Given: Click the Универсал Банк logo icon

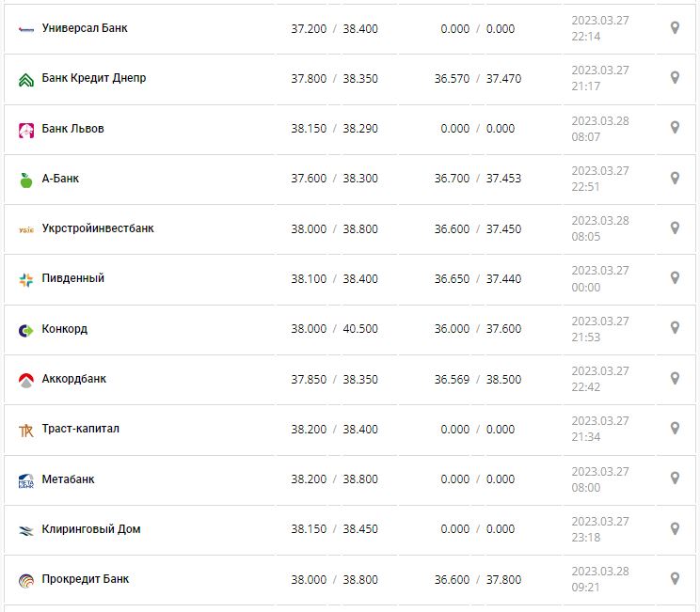Looking at the screenshot, I should tap(26, 29).
